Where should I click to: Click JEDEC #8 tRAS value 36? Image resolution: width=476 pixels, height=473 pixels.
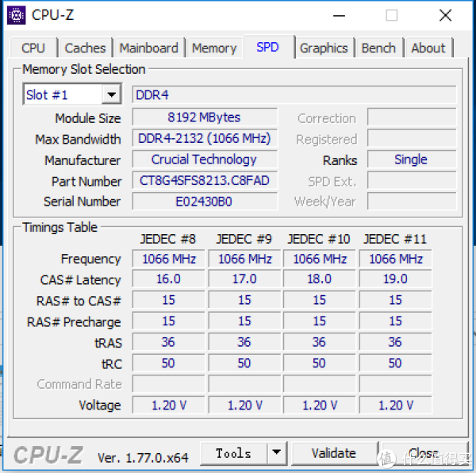point(168,342)
